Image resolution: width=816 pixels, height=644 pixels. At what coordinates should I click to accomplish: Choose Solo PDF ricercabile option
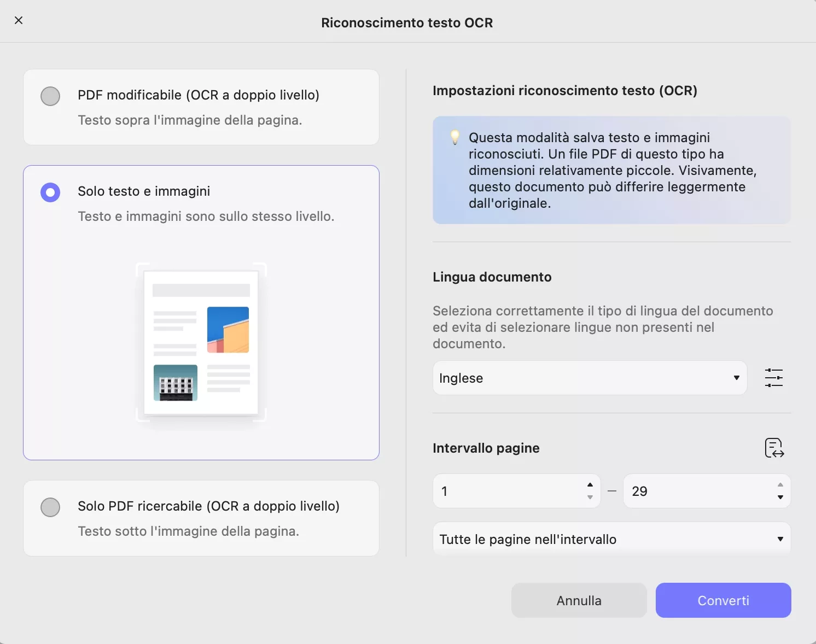(x=50, y=507)
